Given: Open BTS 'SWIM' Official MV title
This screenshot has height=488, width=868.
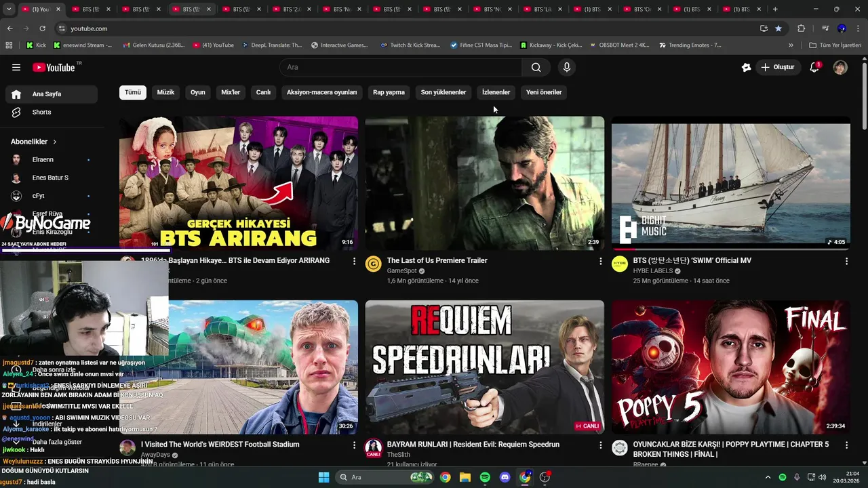Looking at the screenshot, I should (x=692, y=260).
